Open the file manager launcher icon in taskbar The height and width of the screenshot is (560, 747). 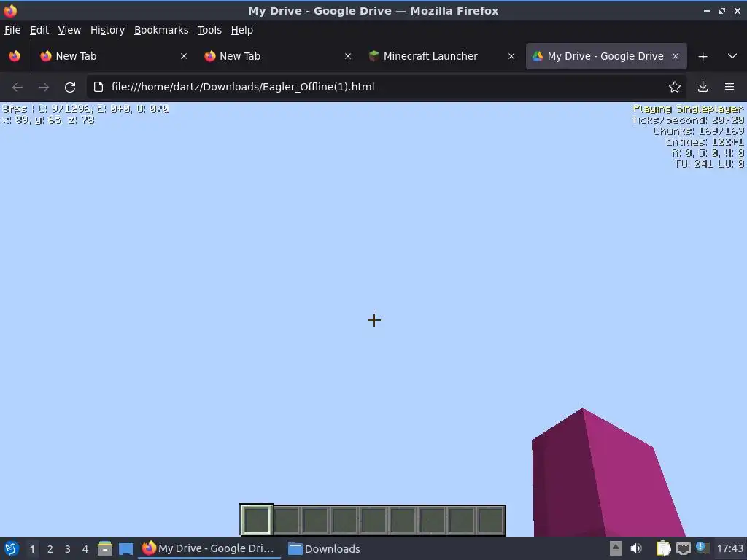click(105, 548)
